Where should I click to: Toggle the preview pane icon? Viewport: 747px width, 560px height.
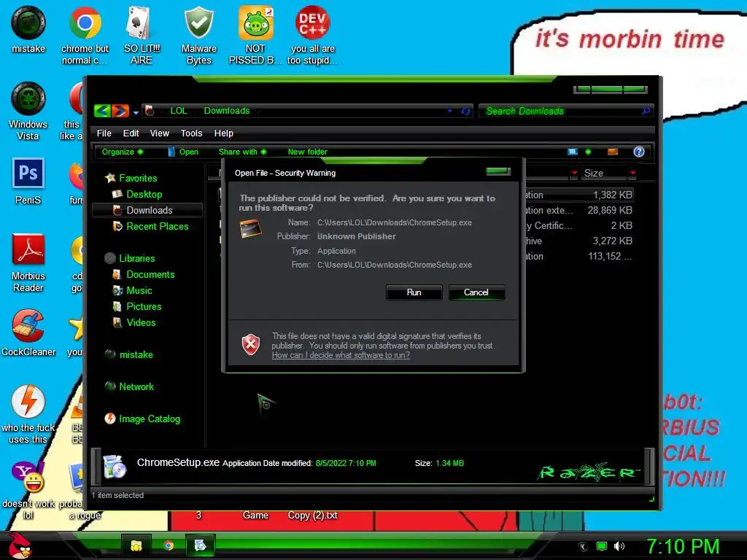[x=613, y=152]
